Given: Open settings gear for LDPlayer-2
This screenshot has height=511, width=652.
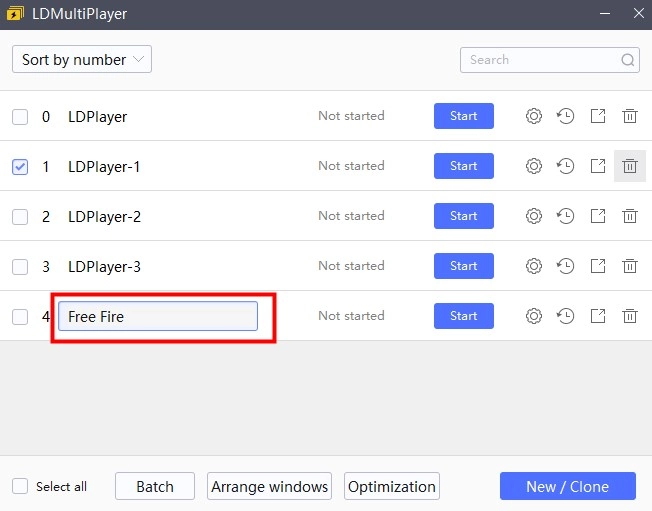Looking at the screenshot, I should click(x=533, y=216).
